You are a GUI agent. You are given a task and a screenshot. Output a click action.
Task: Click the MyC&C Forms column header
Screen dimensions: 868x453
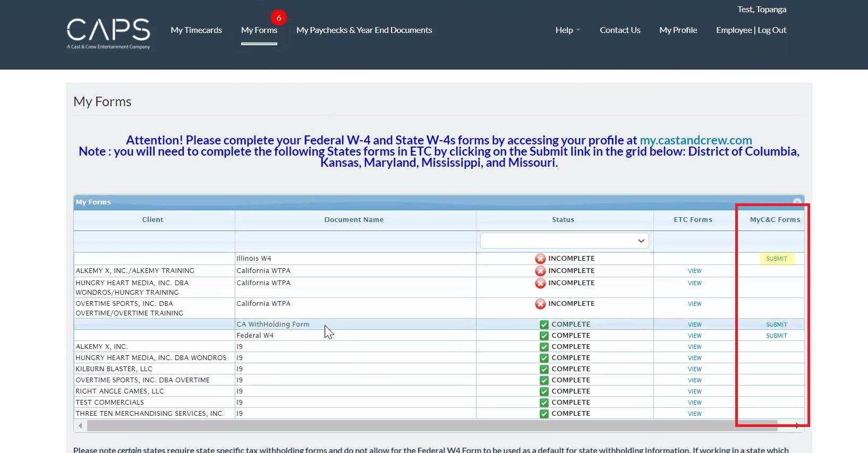[775, 219]
